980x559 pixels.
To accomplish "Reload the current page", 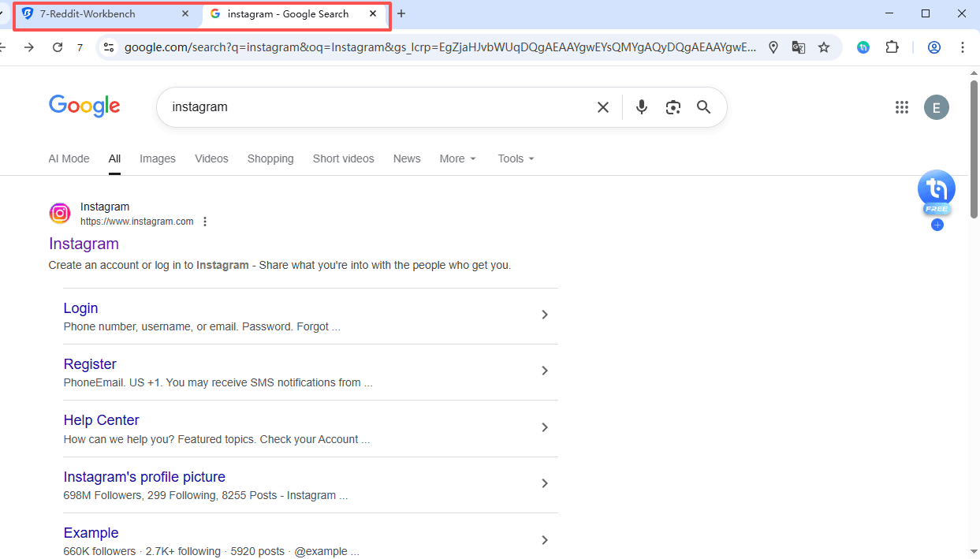I will coord(57,47).
